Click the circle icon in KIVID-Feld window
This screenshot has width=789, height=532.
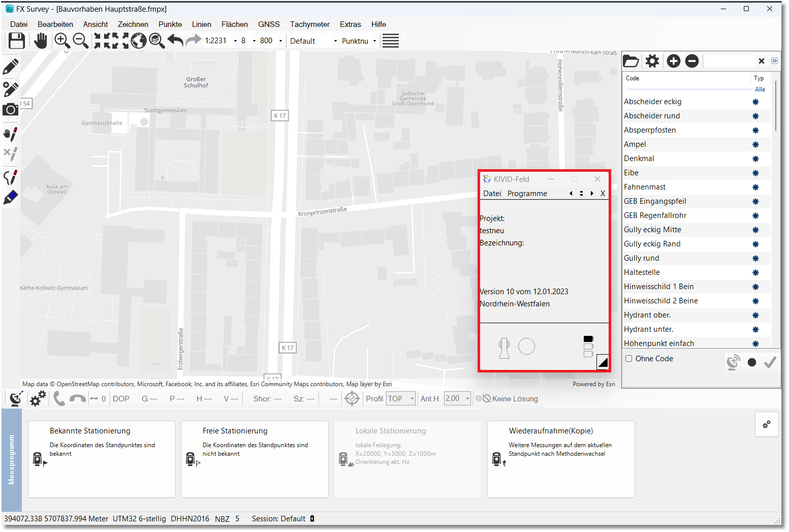tap(526, 347)
